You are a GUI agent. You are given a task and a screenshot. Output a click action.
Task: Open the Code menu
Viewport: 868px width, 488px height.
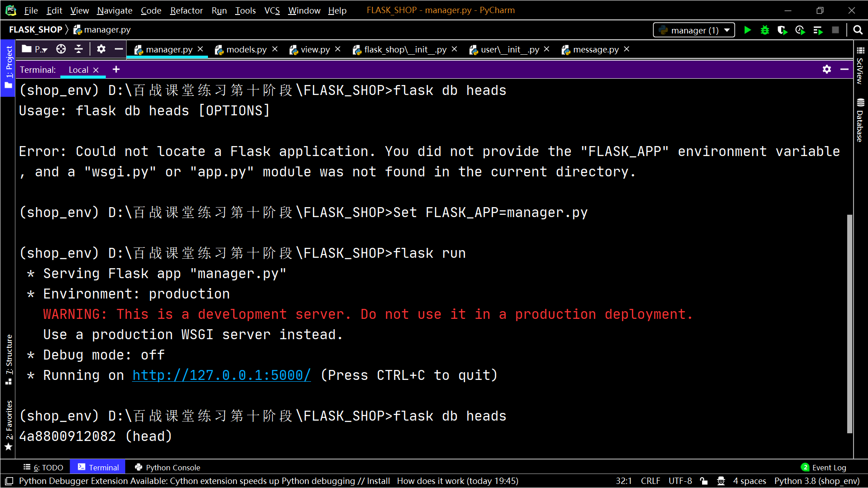click(151, 10)
